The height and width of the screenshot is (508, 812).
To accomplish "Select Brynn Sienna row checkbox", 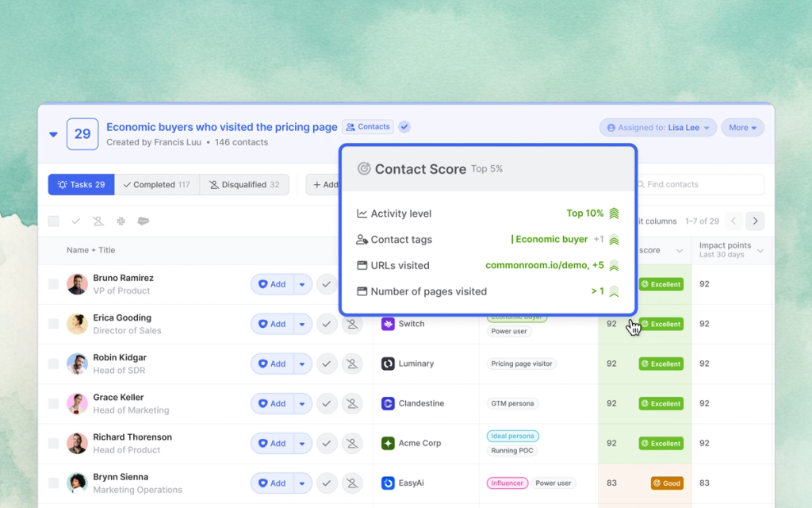I will pos(53,483).
